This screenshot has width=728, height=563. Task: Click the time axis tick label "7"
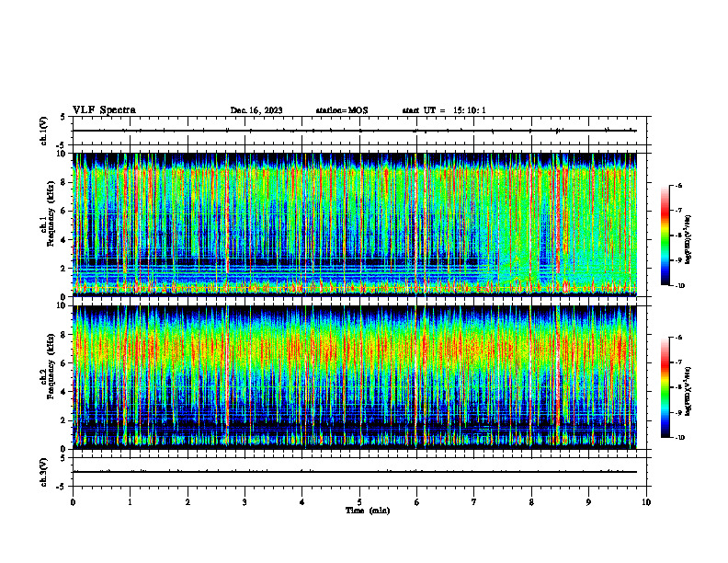point(474,502)
